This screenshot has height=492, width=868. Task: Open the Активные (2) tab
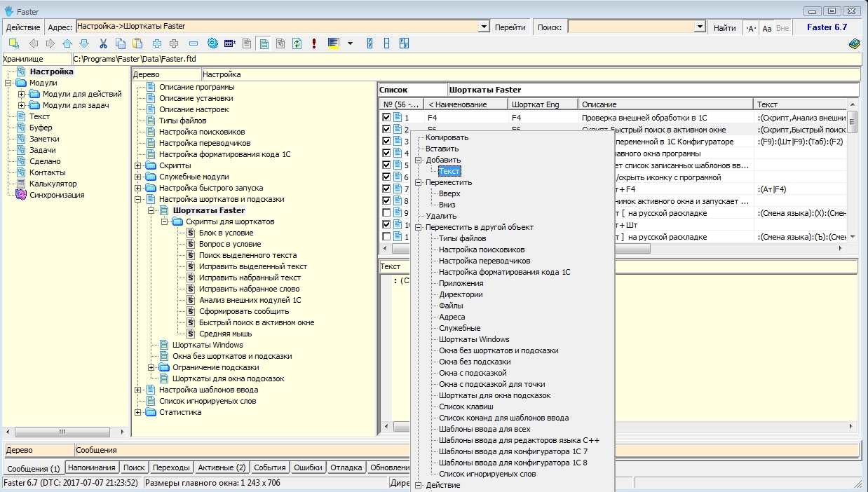click(x=222, y=467)
